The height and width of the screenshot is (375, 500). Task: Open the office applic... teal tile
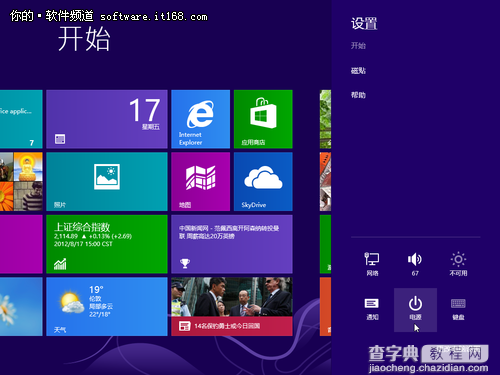pyautogui.click(x=21, y=119)
